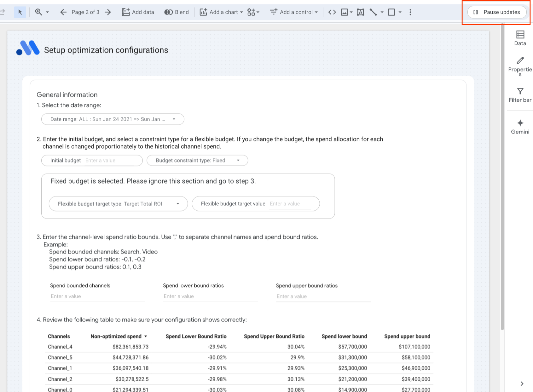Select the rectangle shape tool

(x=391, y=12)
